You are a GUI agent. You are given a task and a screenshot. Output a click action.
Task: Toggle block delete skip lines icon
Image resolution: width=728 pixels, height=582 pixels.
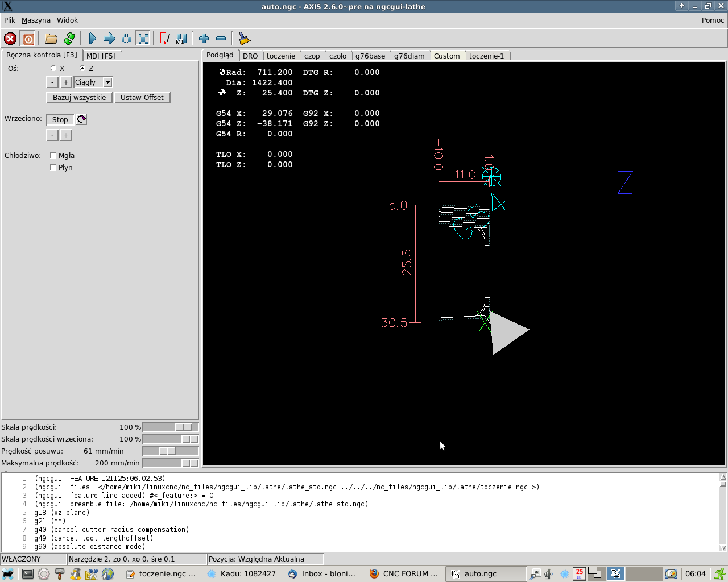coord(165,39)
